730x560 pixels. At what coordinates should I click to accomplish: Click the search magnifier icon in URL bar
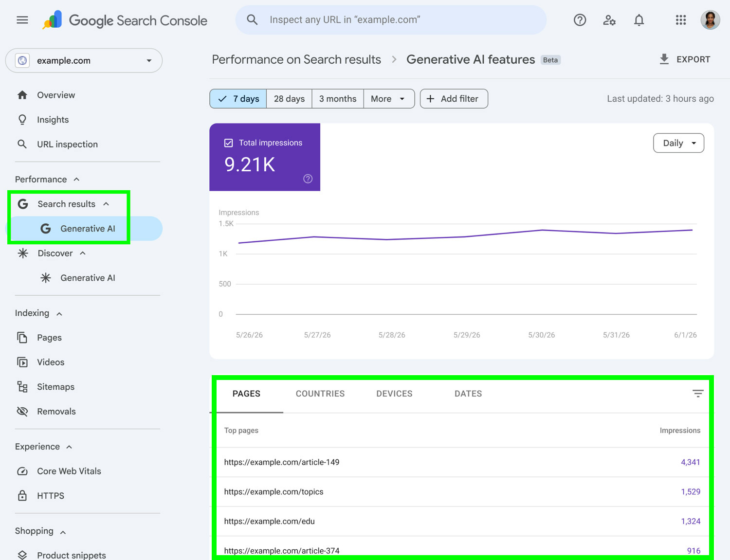coord(252,19)
